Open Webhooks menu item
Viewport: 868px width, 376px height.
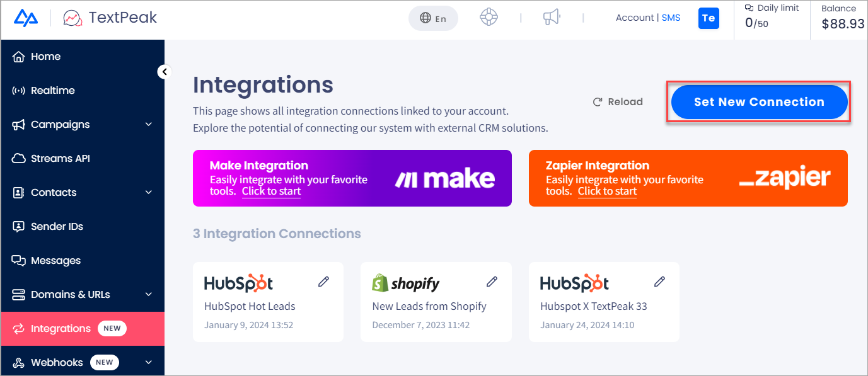(83, 362)
